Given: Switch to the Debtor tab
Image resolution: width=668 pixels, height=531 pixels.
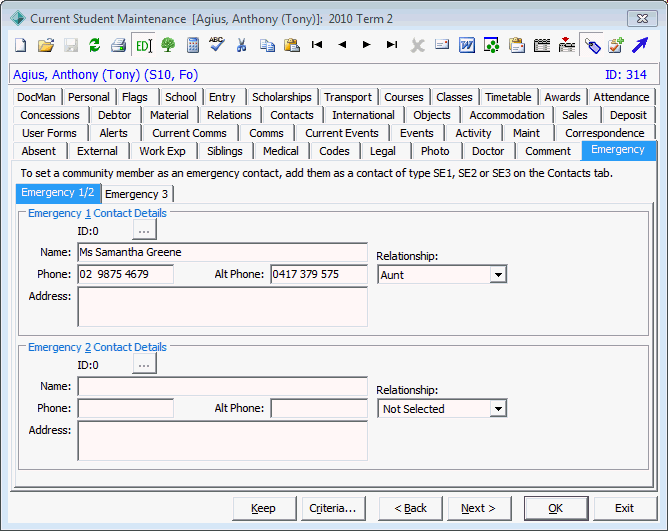Looking at the screenshot, I should coord(114,115).
